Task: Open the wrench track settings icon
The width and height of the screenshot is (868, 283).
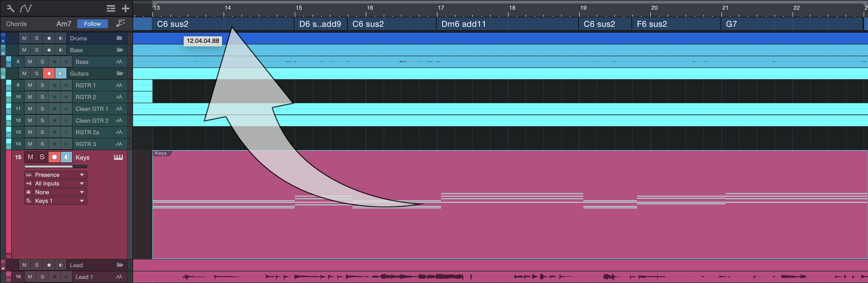Action: (x=10, y=8)
